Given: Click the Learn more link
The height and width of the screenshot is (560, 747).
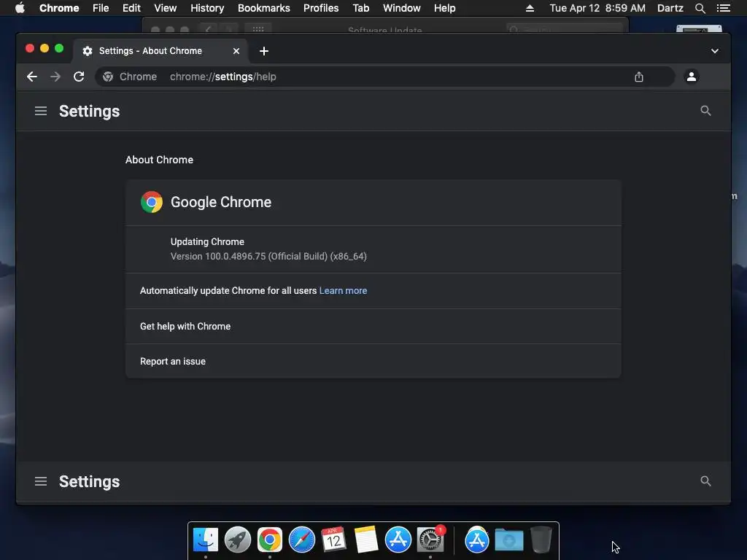Looking at the screenshot, I should click(x=343, y=290).
